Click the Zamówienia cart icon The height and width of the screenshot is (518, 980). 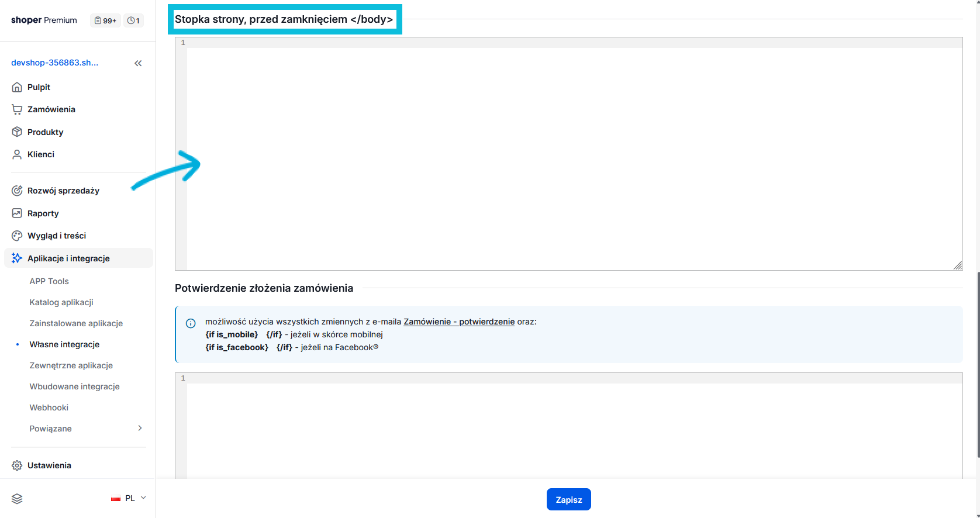(17, 109)
